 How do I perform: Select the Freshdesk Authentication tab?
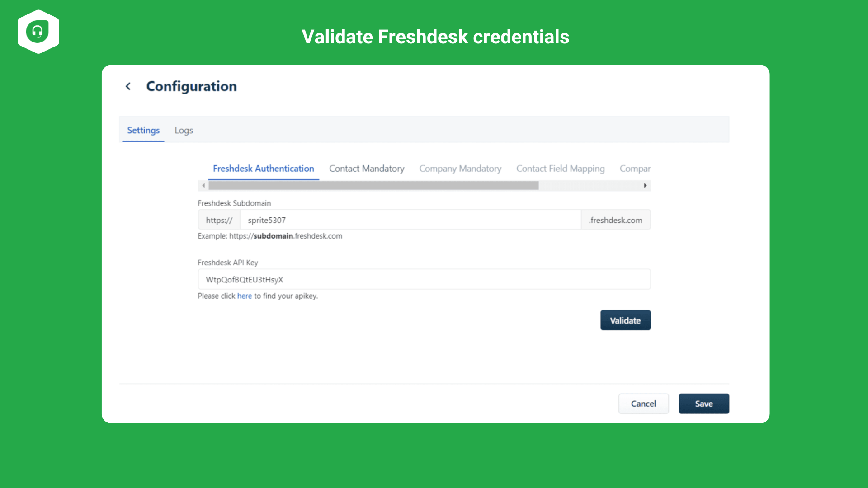coord(264,169)
